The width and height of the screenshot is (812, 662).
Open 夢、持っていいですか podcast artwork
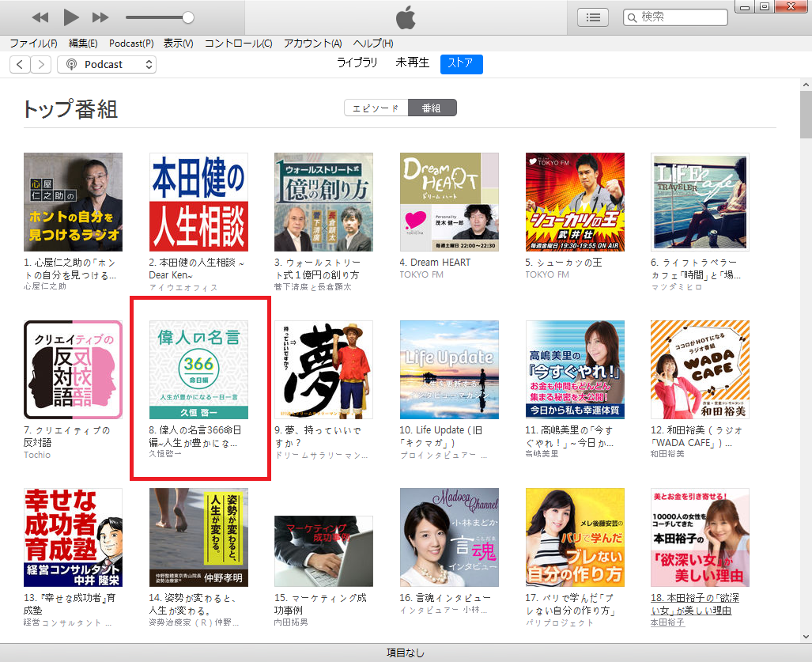point(323,370)
